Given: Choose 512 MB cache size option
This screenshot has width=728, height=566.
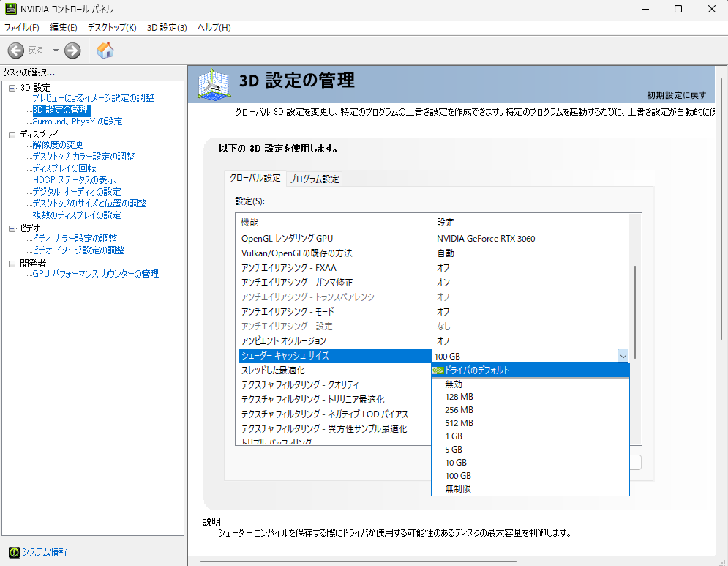Looking at the screenshot, I should click(530, 423).
